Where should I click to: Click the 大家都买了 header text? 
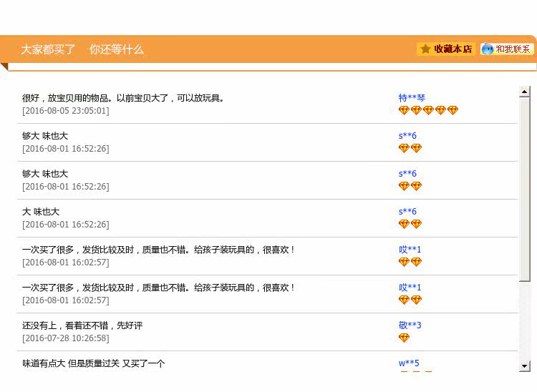pyautogui.click(x=48, y=49)
